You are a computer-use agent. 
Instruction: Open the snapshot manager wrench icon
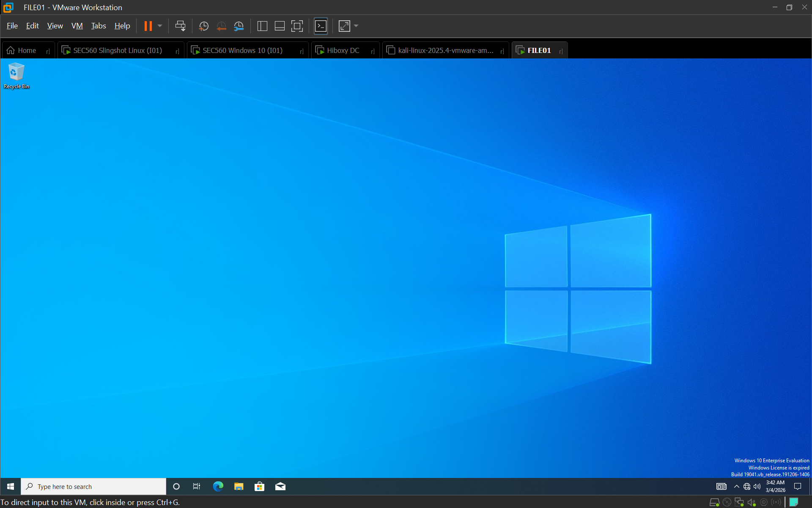(x=239, y=26)
